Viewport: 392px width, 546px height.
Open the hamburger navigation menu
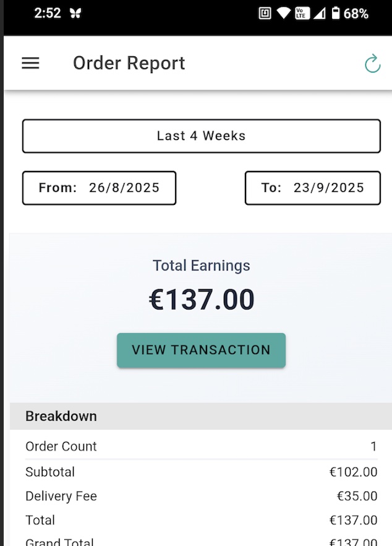point(30,63)
